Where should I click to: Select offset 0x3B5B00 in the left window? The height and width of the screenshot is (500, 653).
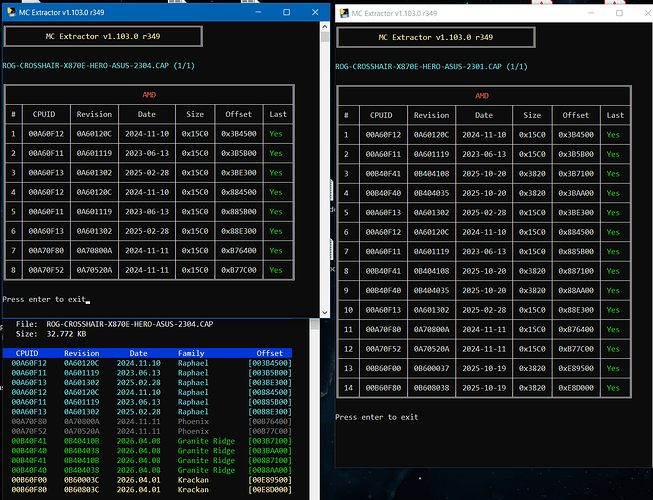[x=239, y=153]
